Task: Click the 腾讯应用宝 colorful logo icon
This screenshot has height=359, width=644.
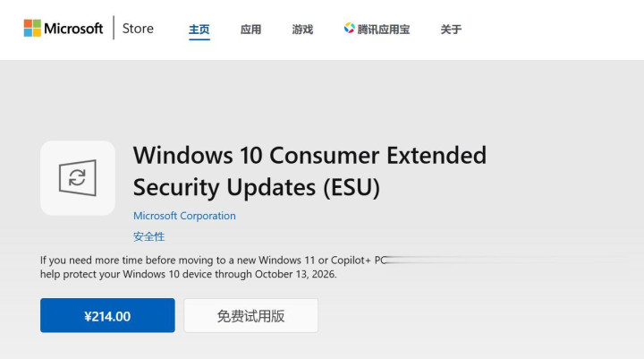Action: (x=349, y=29)
